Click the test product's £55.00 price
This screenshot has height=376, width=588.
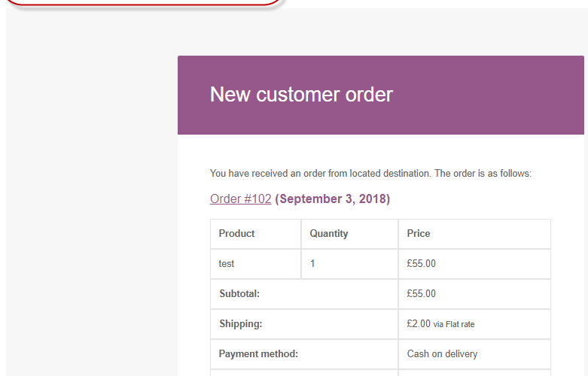(x=421, y=264)
